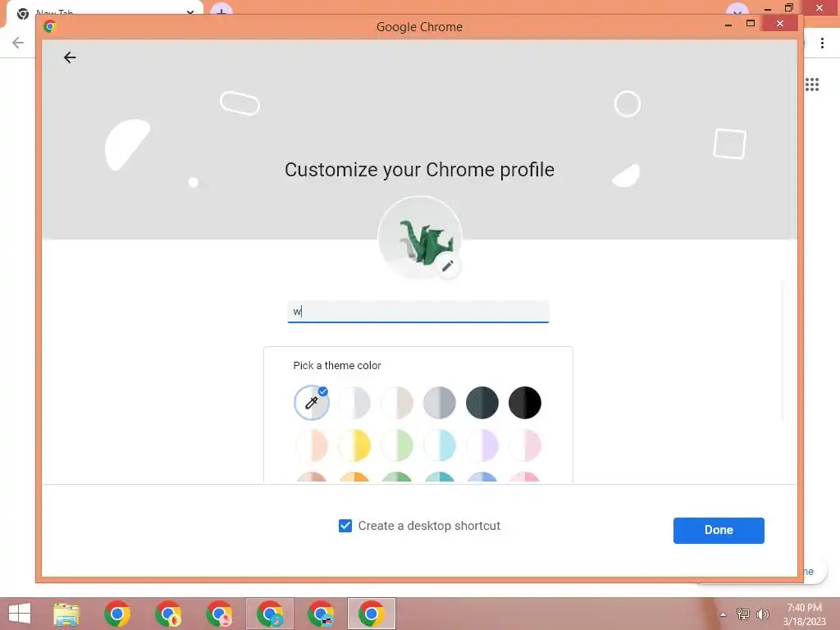This screenshot has width=840, height=630.
Task: Pick the light green theme color
Action: 397,445
